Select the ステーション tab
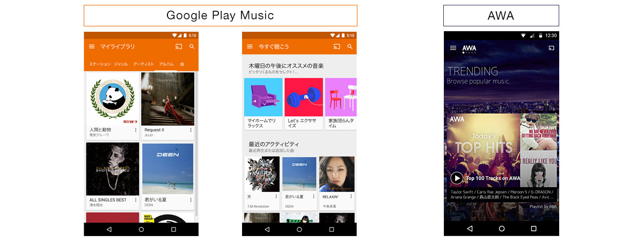644x242 pixels. coord(99,64)
